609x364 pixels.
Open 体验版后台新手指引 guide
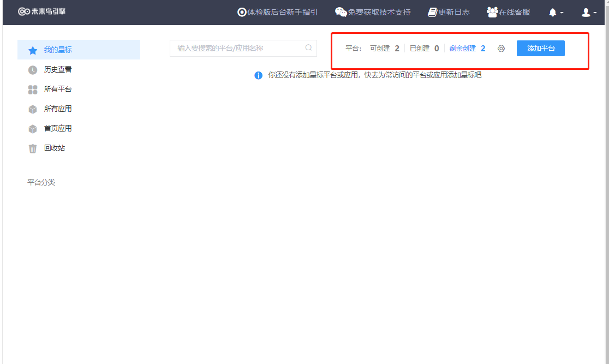pos(282,13)
